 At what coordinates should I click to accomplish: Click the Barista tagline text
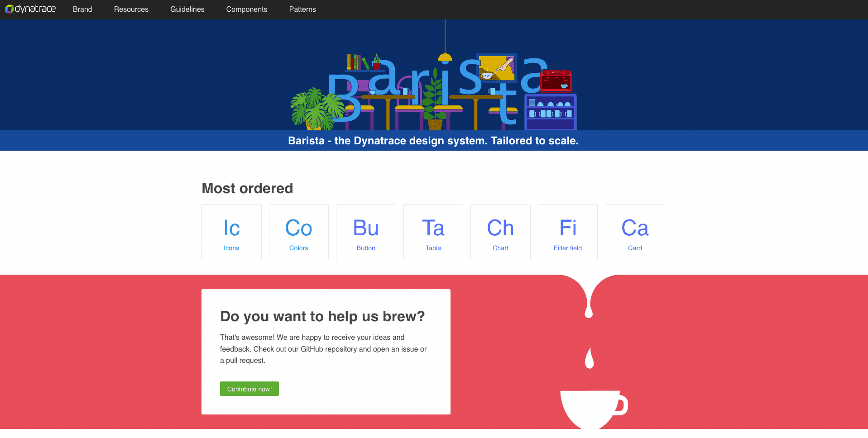click(x=433, y=141)
